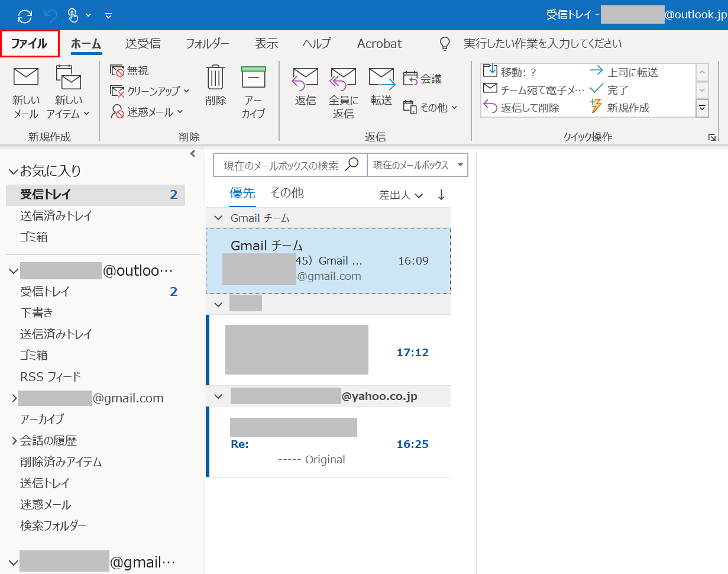728x574 pixels.
Task: Select quick step 完了
Action: [x=609, y=90]
